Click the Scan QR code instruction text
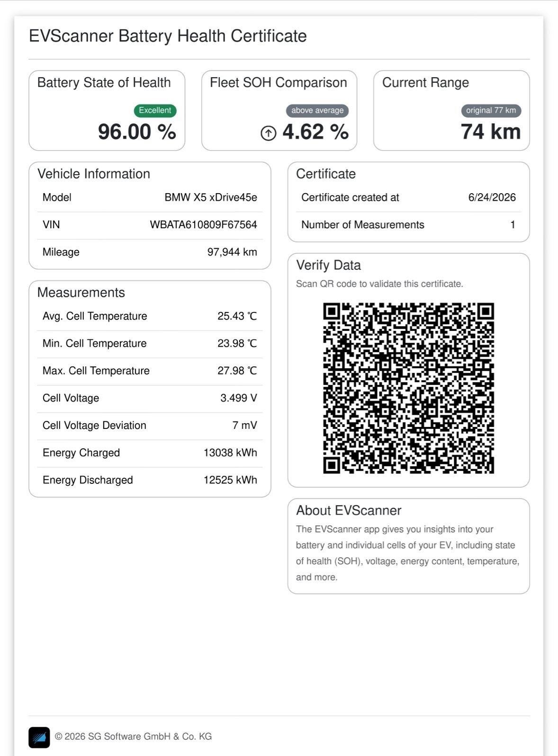The height and width of the screenshot is (756, 558). click(379, 284)
